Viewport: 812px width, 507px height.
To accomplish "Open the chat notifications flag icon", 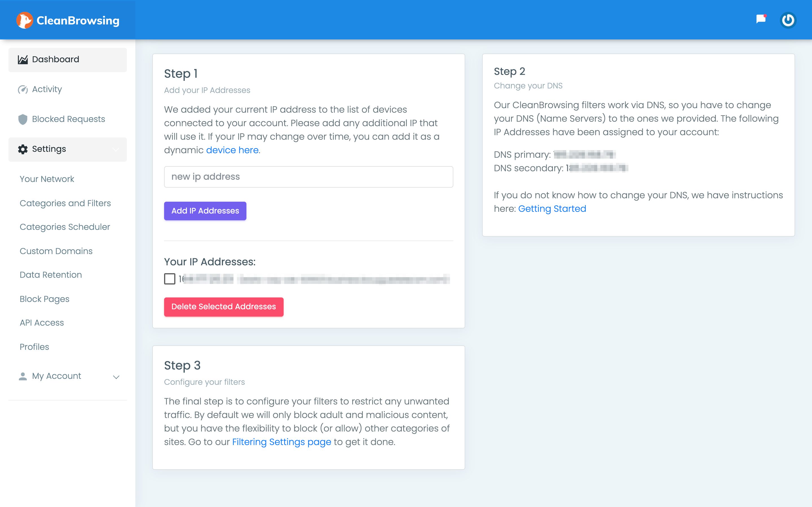I will (x=761, y=19).
